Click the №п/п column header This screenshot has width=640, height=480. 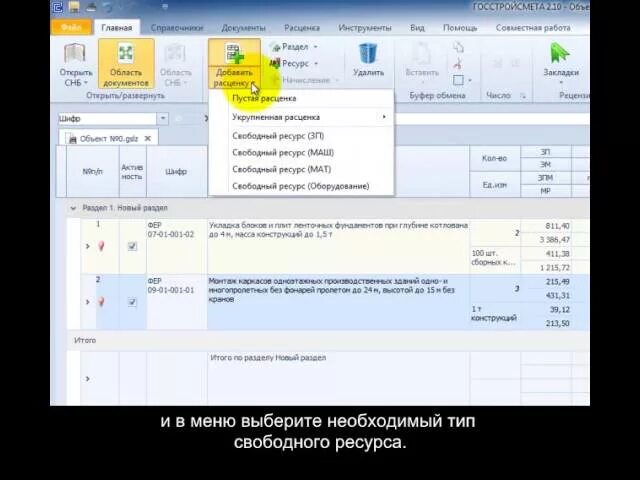[x=93, y=171]
